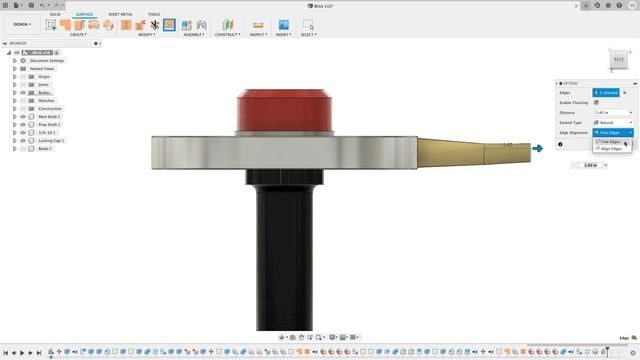
Task: Play the timeline
Action: pos(22,353)
